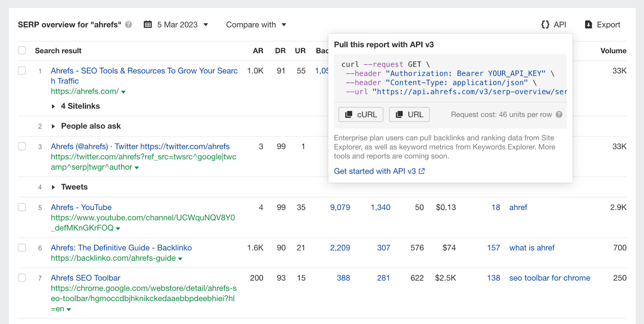Click the help icon next to Request cost
This screenshot has height=324, width=644.
(559, 114)
